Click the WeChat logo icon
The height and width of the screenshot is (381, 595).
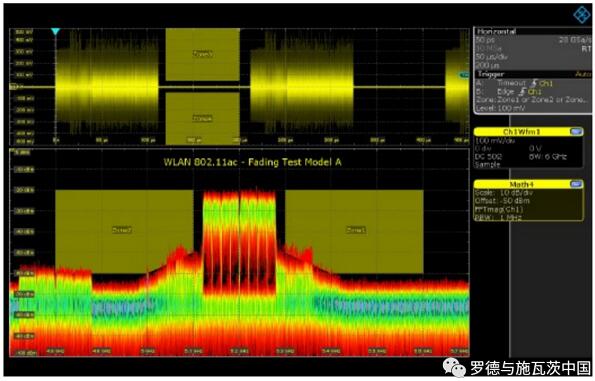coord(453,368)
